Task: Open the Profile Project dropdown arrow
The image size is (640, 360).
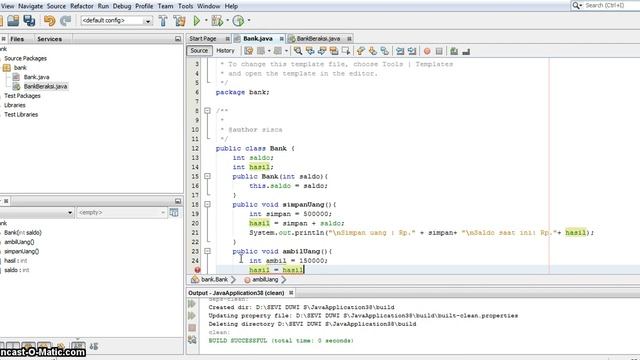Action: click(x=249, y=20)
